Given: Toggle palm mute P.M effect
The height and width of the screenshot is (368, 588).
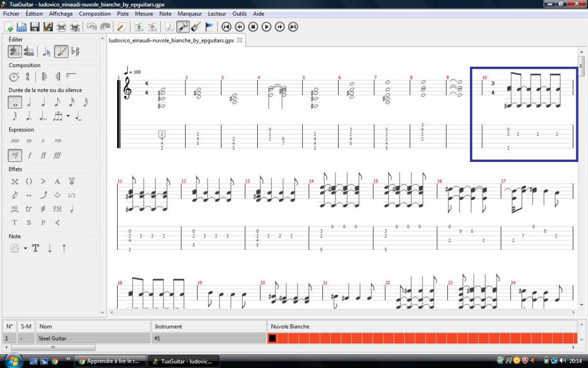Looking at the screenshot, I should click(x=57, y=209).
